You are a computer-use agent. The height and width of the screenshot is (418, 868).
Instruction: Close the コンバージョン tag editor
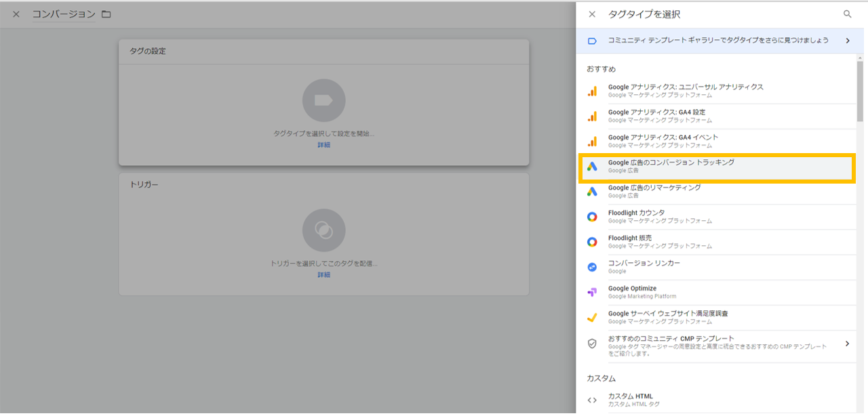(16, 14)
